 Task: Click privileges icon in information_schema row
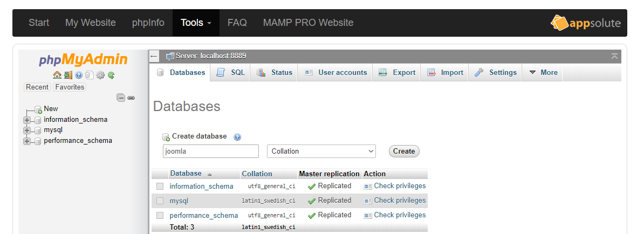pos(368,187)
